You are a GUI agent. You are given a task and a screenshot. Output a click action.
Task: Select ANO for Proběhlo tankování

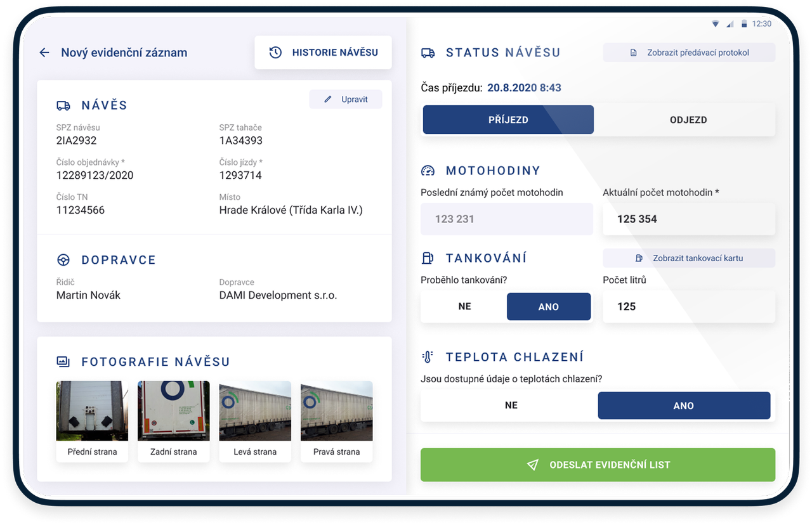[548, 307]
